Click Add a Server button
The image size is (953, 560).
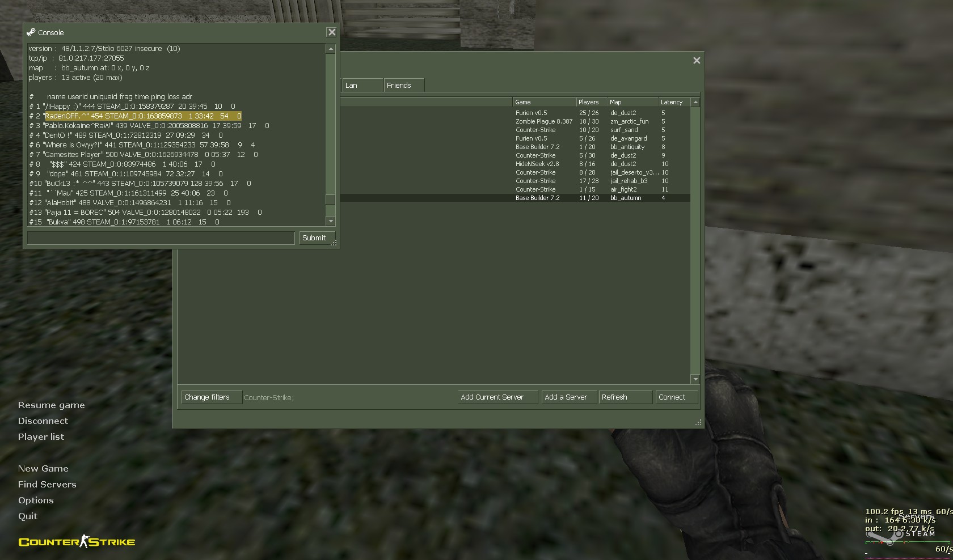point(569,397)
